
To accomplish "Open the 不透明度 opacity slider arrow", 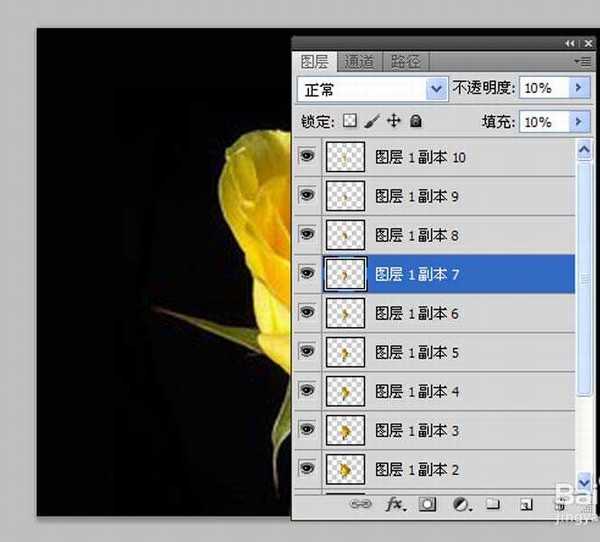I will [x=579, y=88].
